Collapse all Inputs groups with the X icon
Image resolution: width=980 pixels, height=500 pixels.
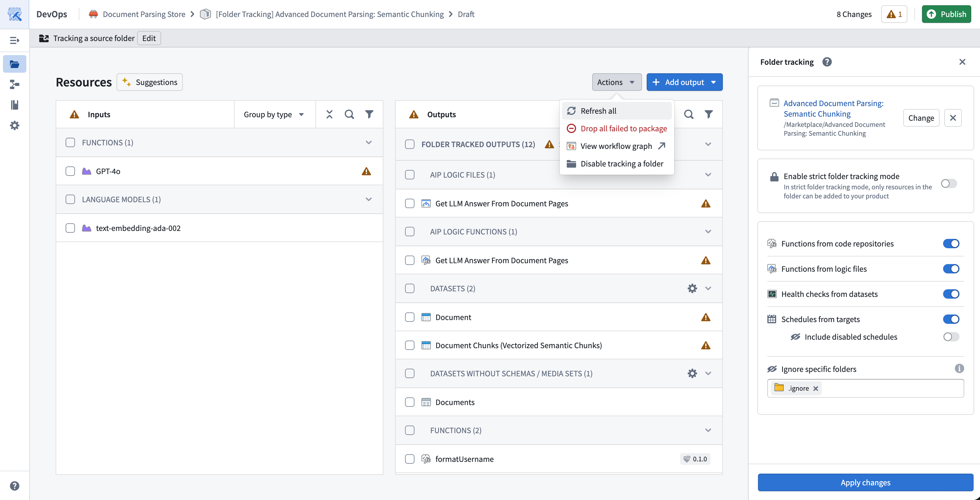[329, 114]
